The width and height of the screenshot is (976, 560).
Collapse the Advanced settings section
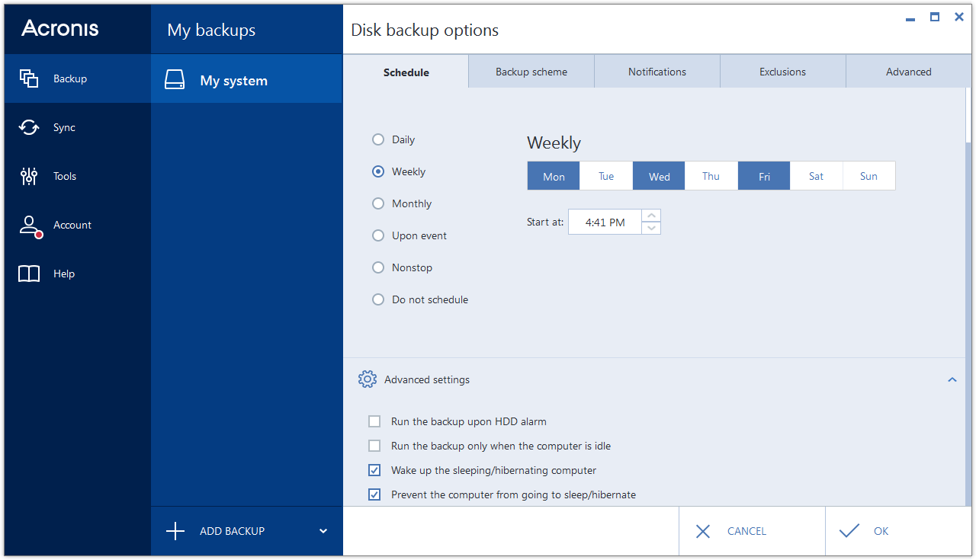pyautogui.click(x=952, y=379)
